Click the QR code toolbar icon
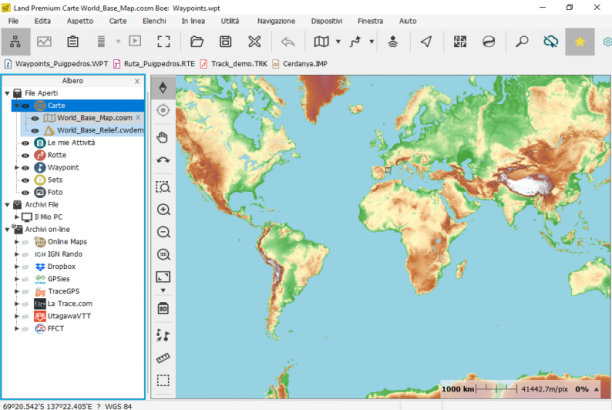 click(x=460, y=41)
